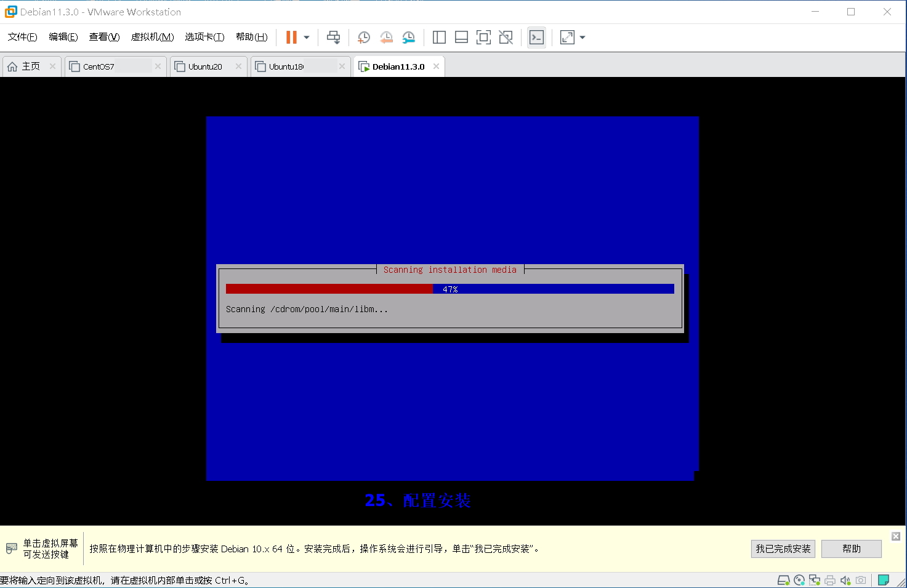Click the Scanning /cdrom/pool/main/libm... text

pyautogui.click(x=307, y=309)
